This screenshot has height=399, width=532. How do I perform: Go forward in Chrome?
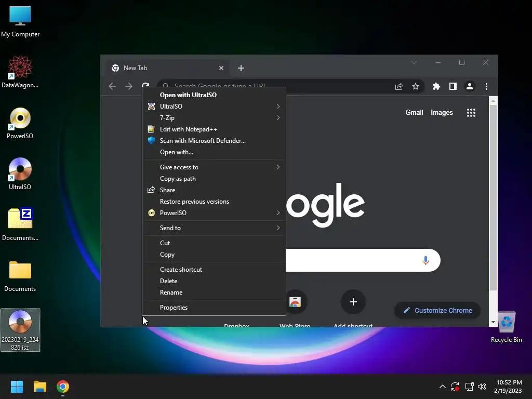pos(129,86)
